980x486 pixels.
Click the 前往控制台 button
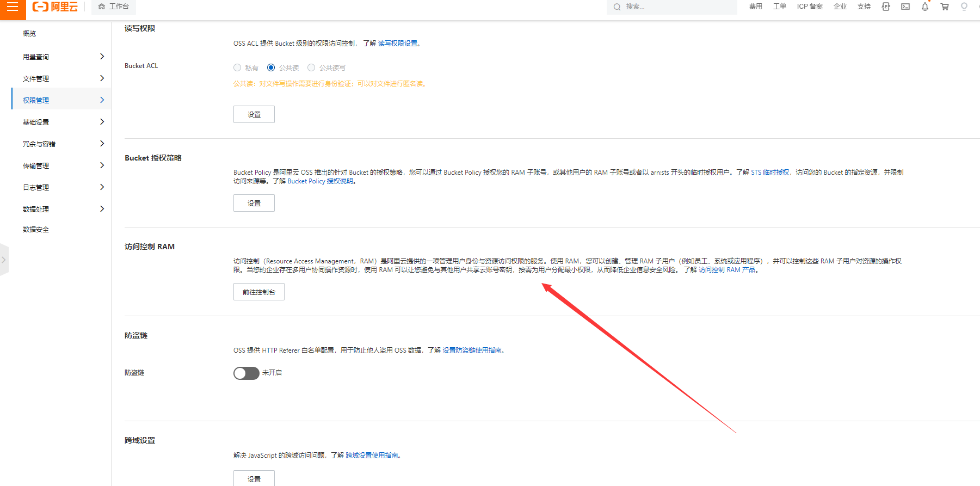click(x=259, y=292)
